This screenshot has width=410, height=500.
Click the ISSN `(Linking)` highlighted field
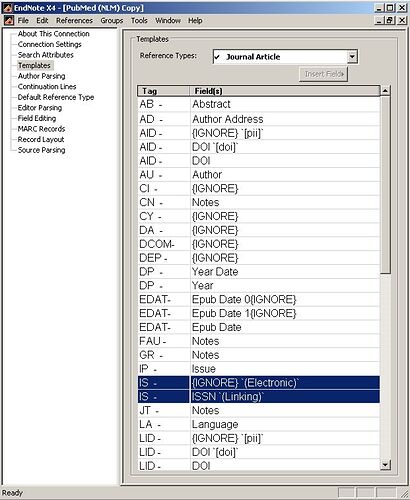pos(285,397)
